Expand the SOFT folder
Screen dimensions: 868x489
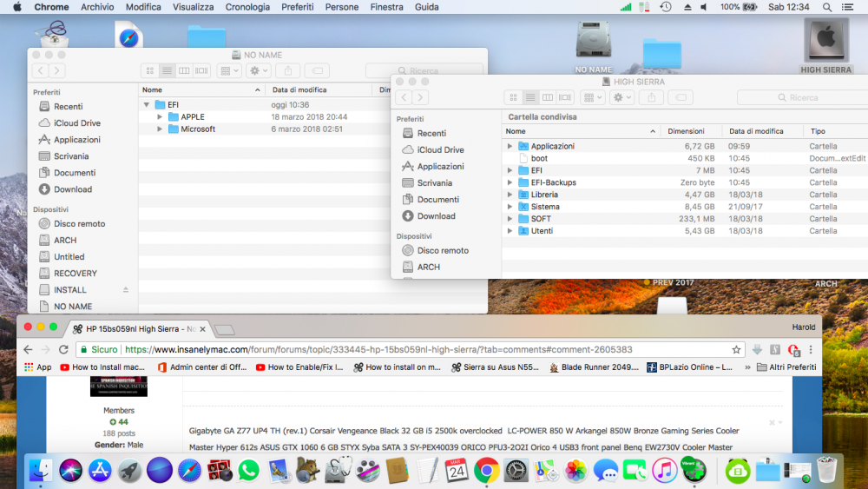[x=510, y=219]
